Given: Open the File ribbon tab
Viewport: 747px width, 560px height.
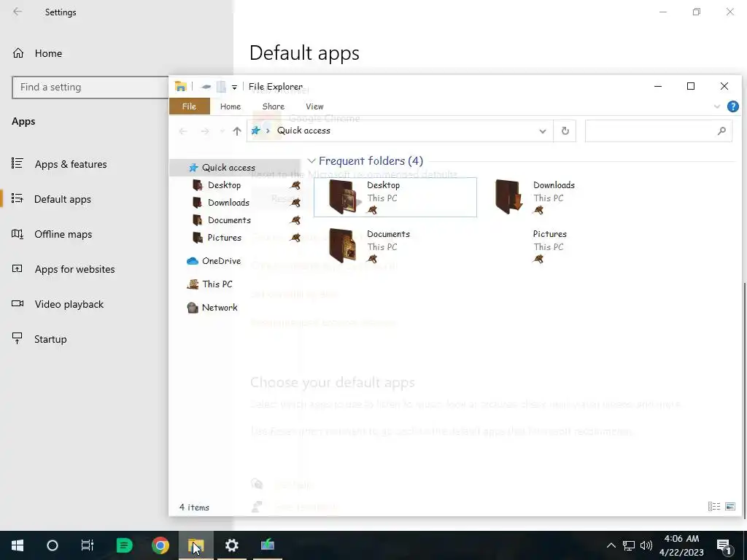Looking at the screenshot, I should (x=189, y=106).
